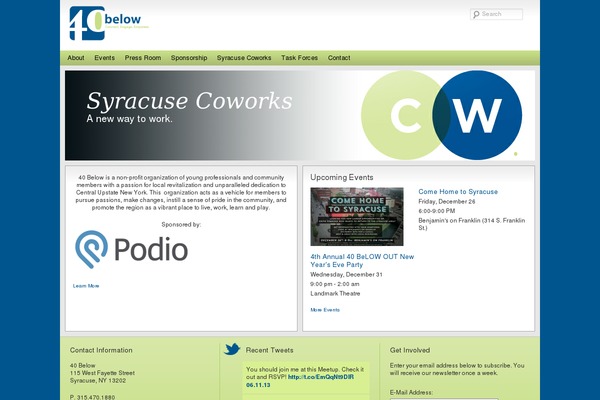This screenshot has height=400, width=600.
Task: Click the Upcoming Events heading
Action: pos(342,177)
